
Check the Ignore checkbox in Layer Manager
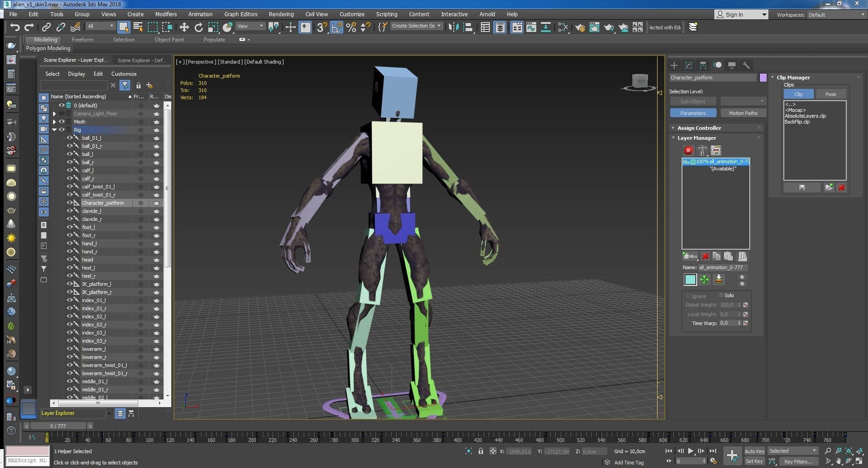(x=688, y=296)
